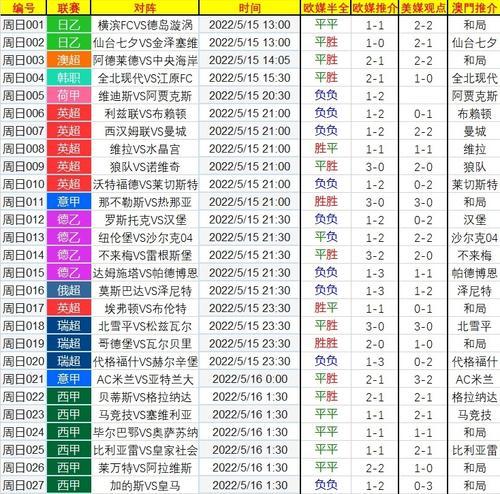Viewport: 500px width, 494px height.
Task: Click the teal 韩职 league cell
Action: (x=69, y=78)
